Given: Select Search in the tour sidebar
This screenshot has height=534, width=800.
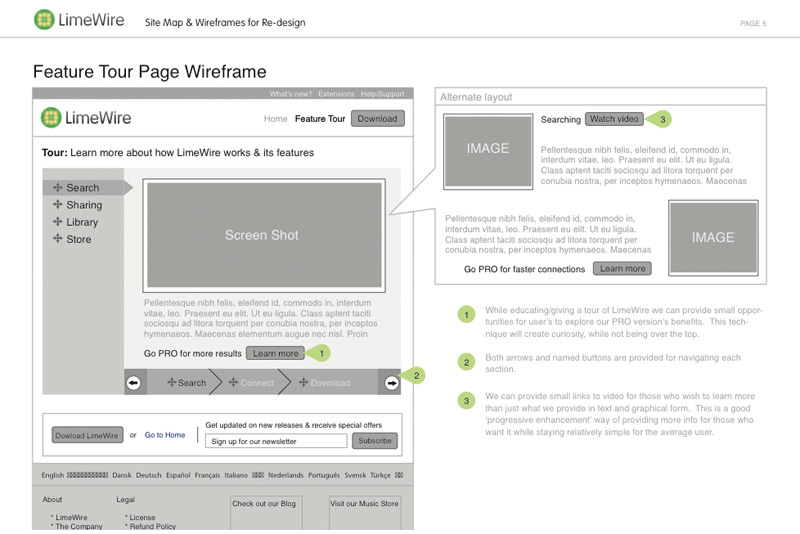Looking at the screenshot, I should point(82,188).
